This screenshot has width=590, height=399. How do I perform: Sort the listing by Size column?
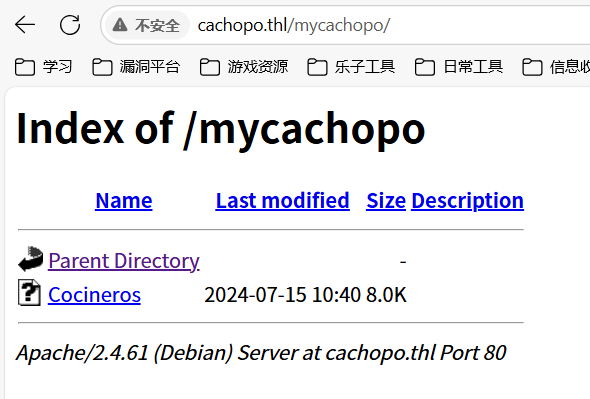(x=386, y=201)
